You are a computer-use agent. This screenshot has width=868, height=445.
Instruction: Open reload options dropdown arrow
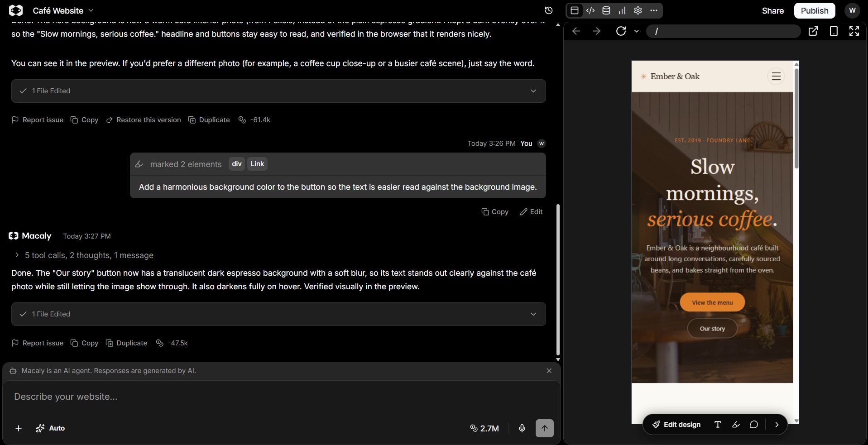click(637, 31)
